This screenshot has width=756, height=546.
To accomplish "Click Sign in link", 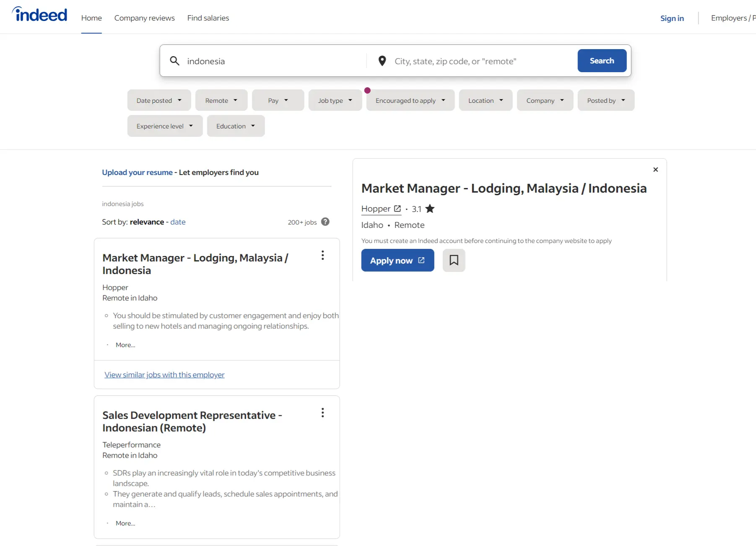I will point(672,18).
